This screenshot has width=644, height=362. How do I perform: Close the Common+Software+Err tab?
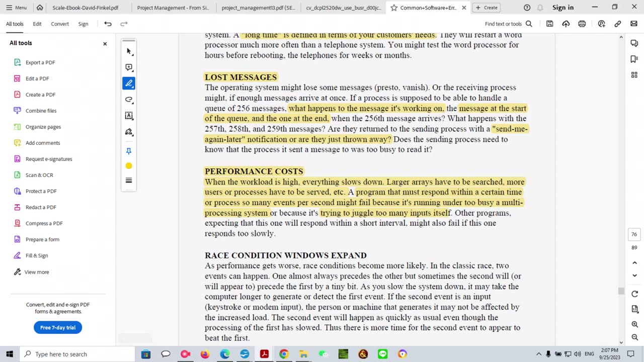pyautogui.click(x=464, y=8)
